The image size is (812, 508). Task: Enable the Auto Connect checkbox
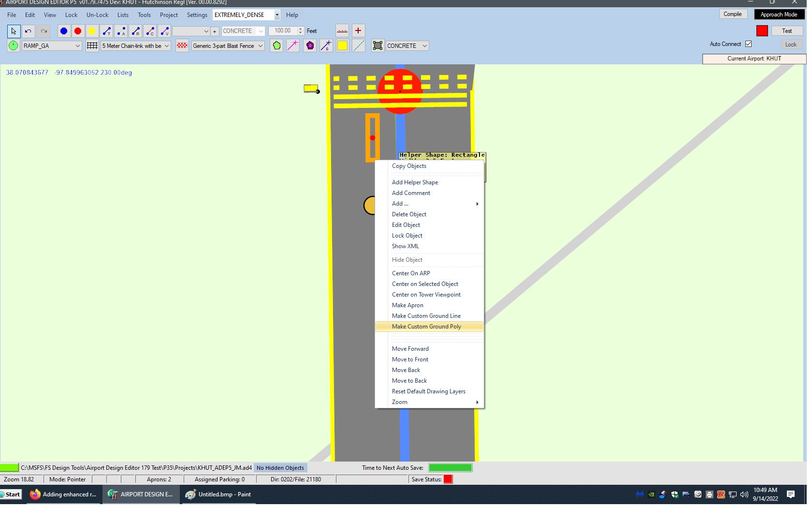click(749, 44)
